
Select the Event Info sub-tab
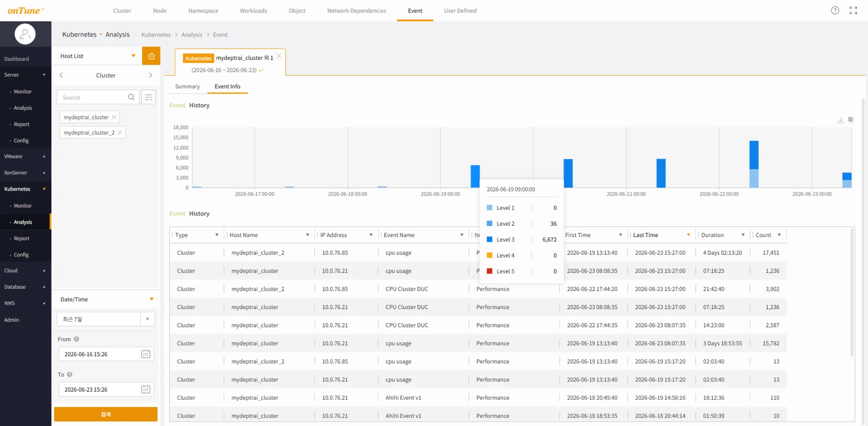coord(227,86)
